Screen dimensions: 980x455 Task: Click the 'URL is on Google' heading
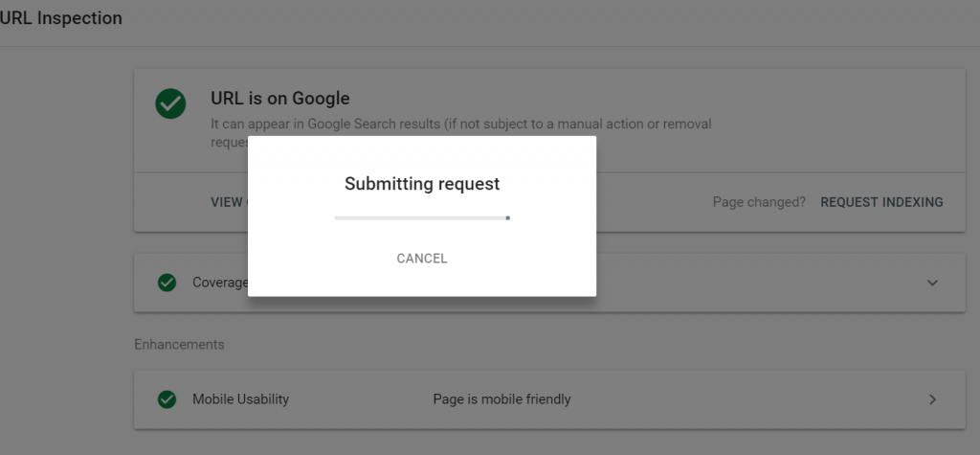pyautogui.click(x=280, y=99)
